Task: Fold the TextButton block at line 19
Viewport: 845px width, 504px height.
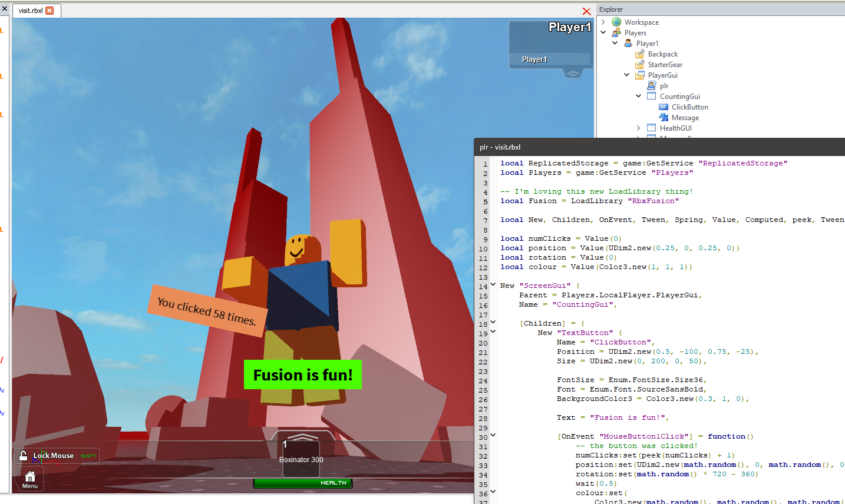Action: pos(493,332)
